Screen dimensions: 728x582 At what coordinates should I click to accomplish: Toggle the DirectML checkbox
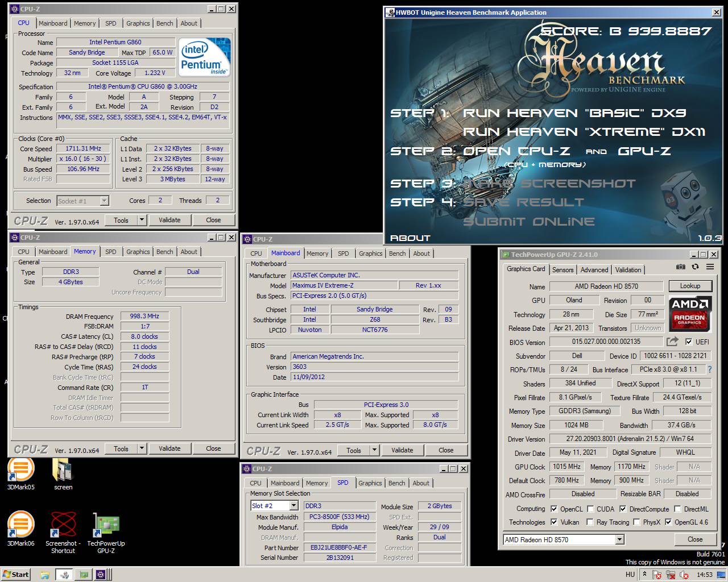point(678,509)
